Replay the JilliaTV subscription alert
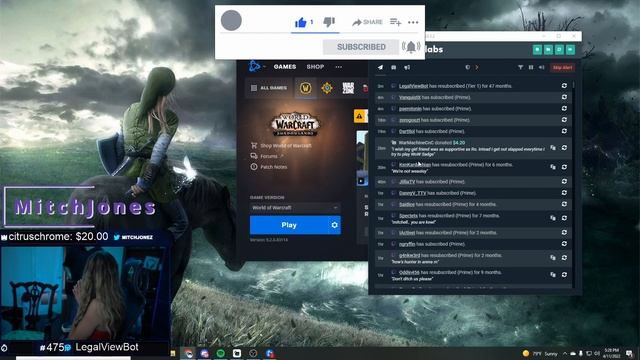 (564, 181)
